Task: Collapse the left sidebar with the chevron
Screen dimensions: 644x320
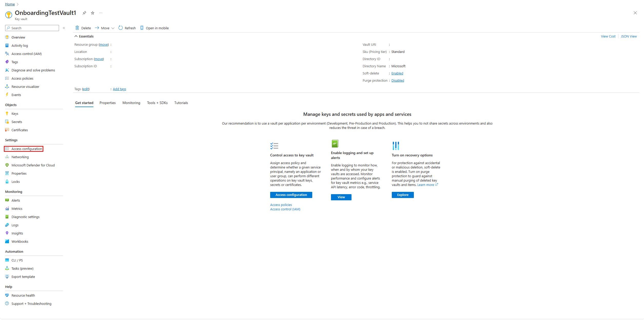Action: [x=64, y=28]
